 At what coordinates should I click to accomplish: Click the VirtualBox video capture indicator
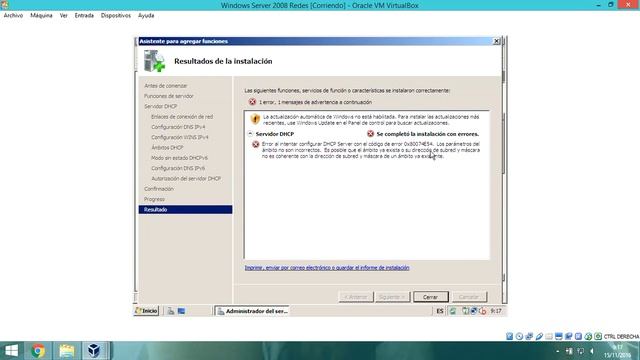(x=569, y=336)
